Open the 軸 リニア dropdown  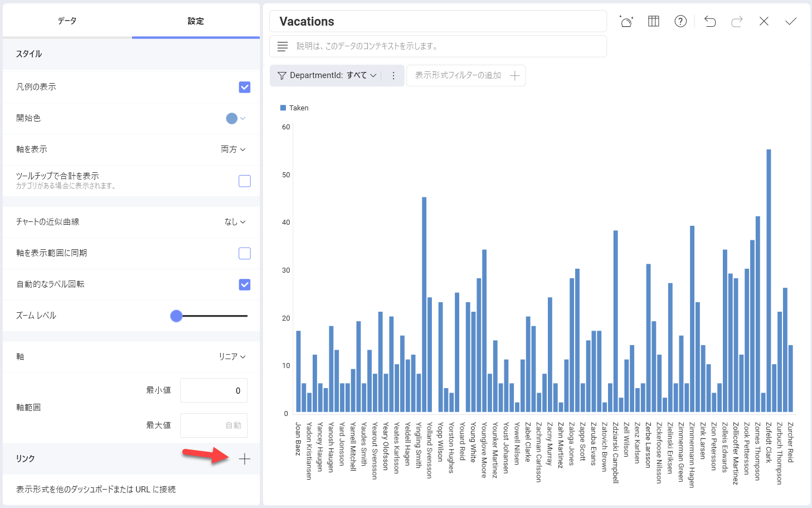[x=232, y=357]
